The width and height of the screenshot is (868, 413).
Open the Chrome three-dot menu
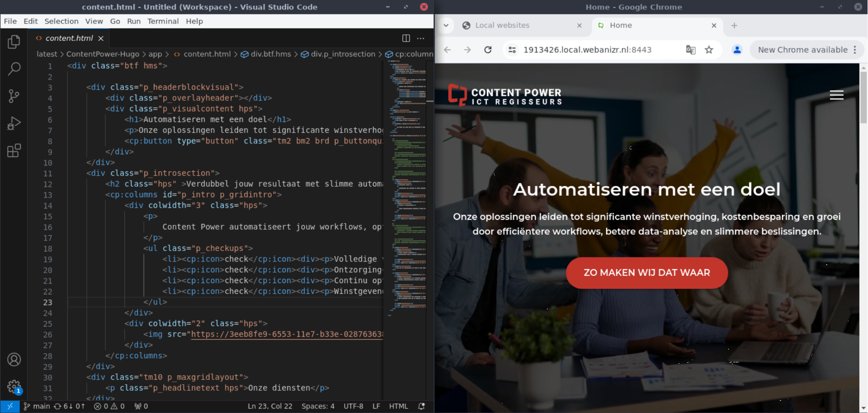coord(855,50)
